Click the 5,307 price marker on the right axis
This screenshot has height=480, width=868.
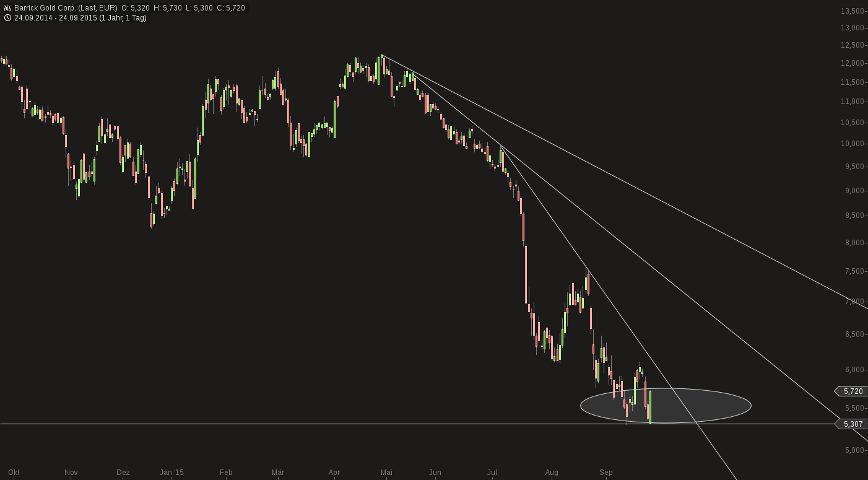click(853, 423)
